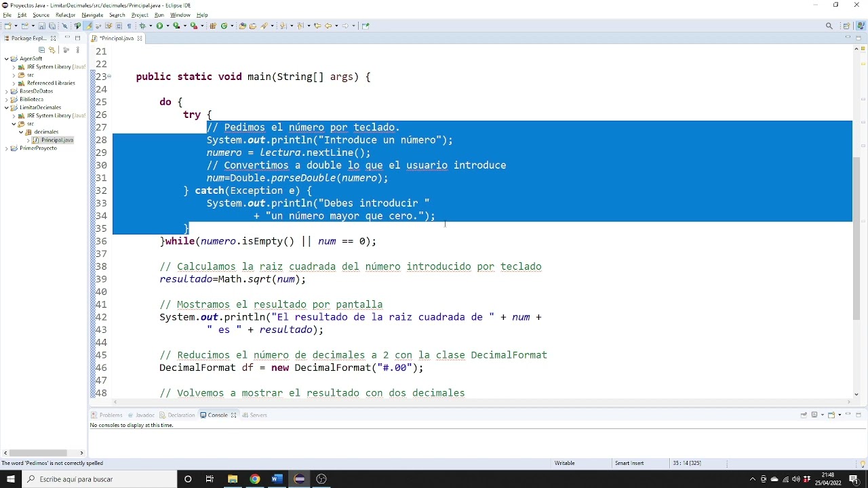Open the Run button dropdown arrow
This screenshot has height=488, width=868.
pos(167,26)
